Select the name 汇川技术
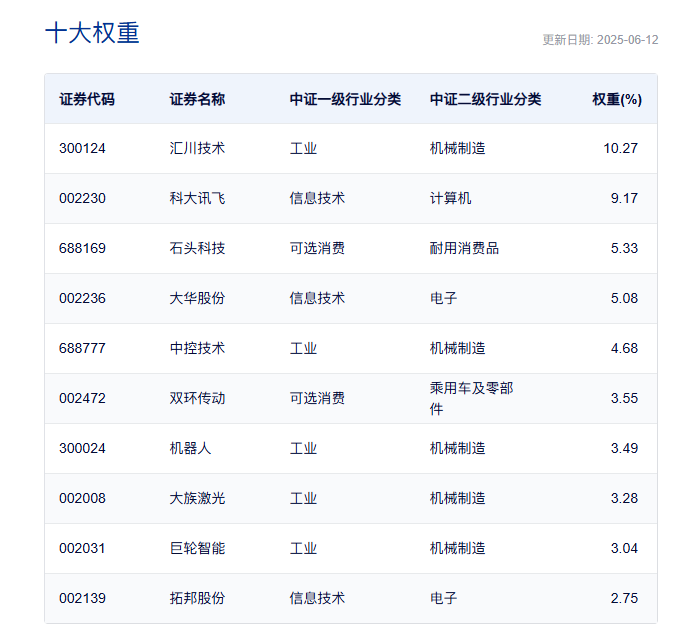 pos(197,148)
